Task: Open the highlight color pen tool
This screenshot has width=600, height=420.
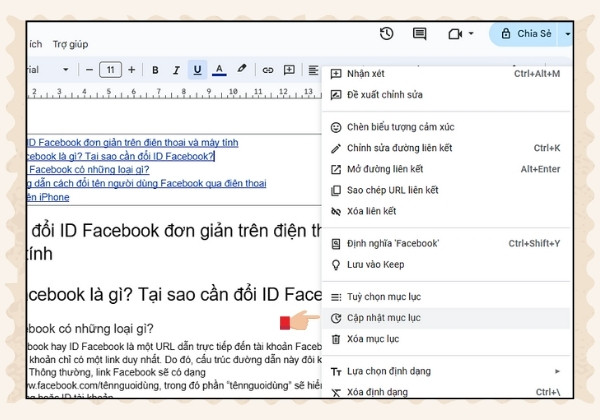Action: click(241, 69)
